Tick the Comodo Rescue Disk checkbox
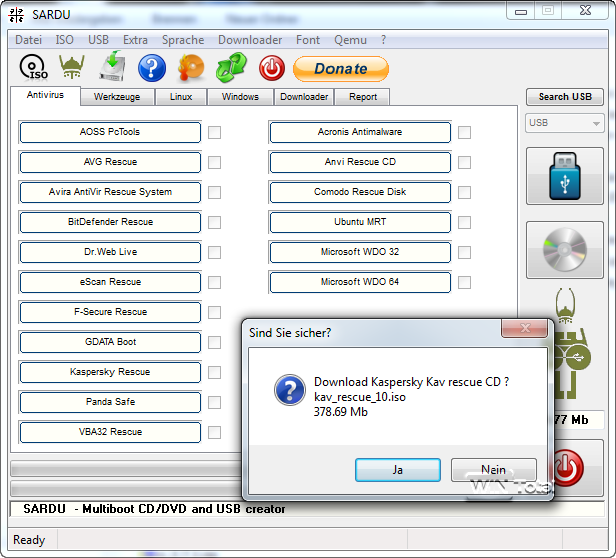The width and height of the screenshot is (616, 558). [x=464, y=193]
